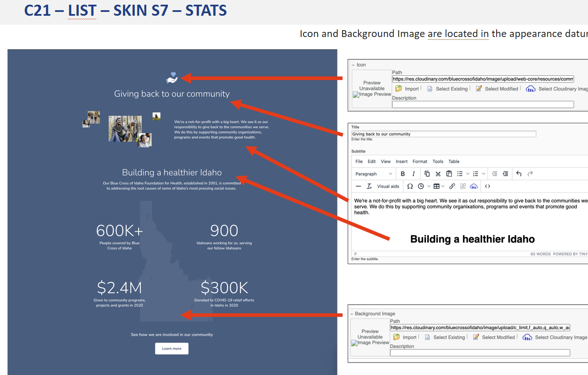Insert a link with chain icon
Viewport: 588px width, 375px height.
pyautogui.click(x=452, y=186)
